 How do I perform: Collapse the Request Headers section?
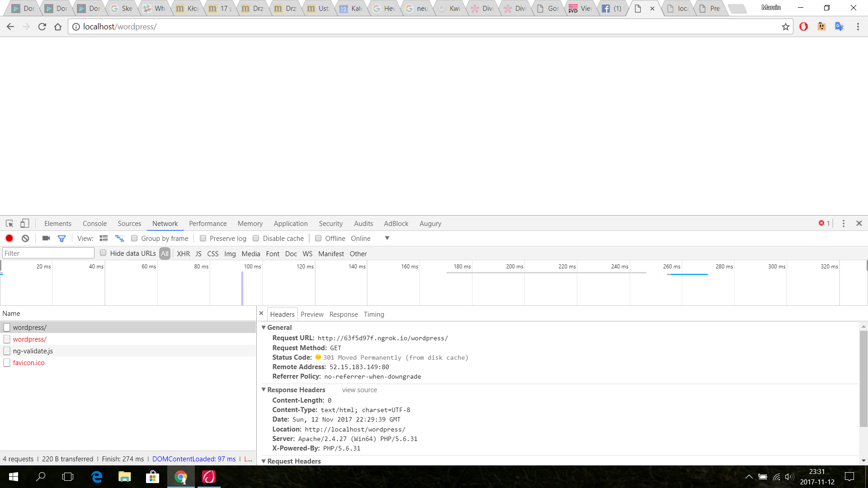click(x=264, y=461)
